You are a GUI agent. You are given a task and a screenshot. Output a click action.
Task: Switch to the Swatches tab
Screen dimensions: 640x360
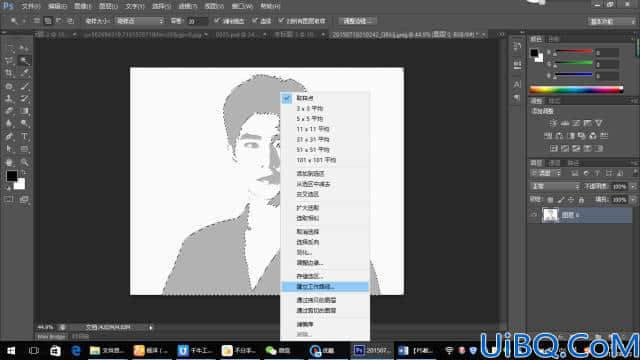[x=553, y=39]
